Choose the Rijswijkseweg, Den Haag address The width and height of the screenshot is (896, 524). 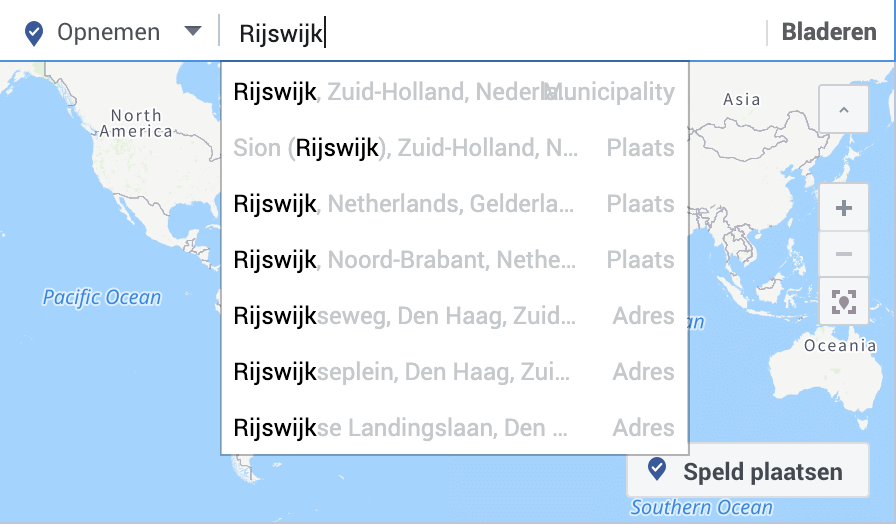point(454,316)
